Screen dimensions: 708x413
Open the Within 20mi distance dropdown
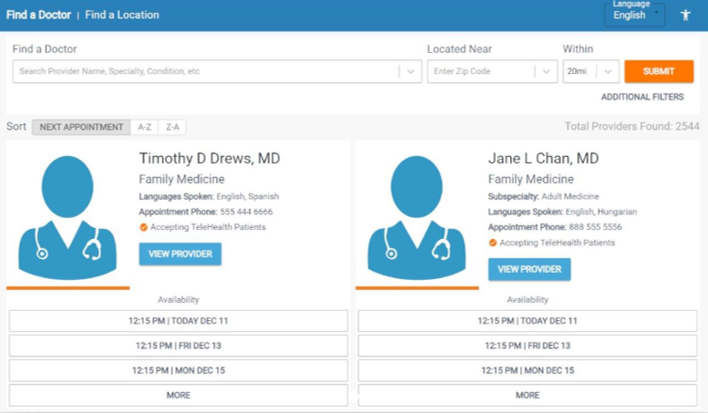(x=590, y=72)
